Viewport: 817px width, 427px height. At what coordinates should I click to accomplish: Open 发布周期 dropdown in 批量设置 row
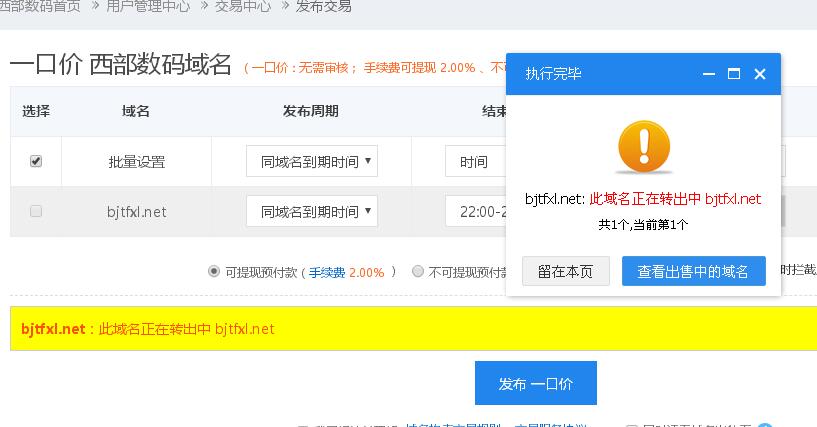click(312, 161)
